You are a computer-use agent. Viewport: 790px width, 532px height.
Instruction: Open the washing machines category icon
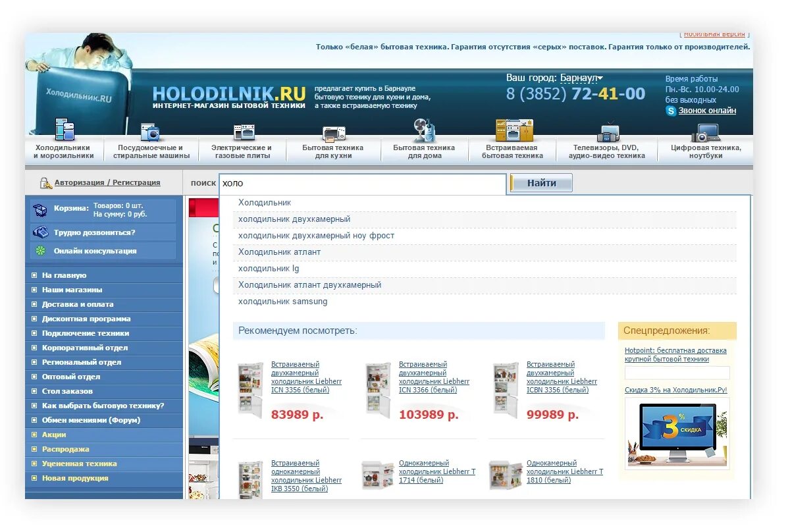(x=151, y=132)
